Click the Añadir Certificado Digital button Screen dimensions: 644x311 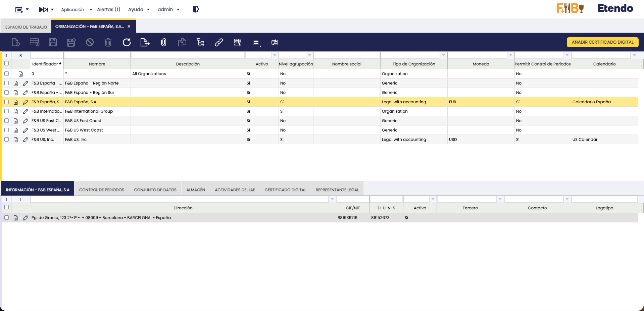tap(602, 42)
